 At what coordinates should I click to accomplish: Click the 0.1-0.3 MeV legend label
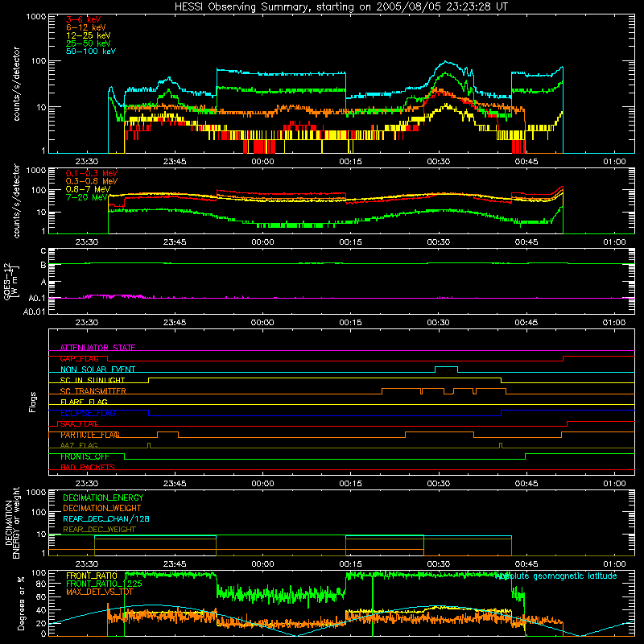click(92, 173)
